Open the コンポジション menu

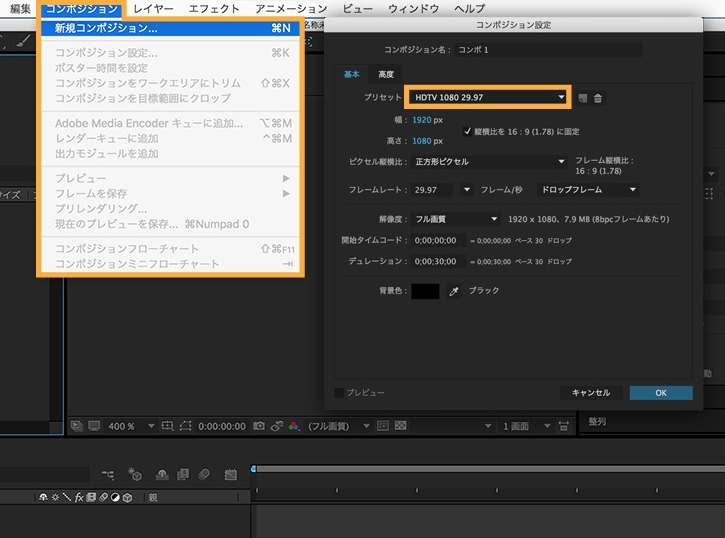click(x=81, y=9)
